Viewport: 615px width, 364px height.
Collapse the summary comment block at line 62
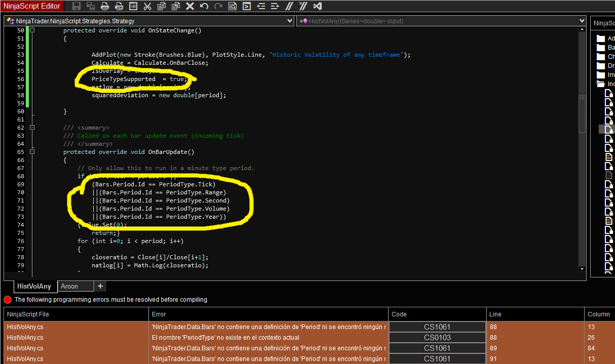pos(32,128)
